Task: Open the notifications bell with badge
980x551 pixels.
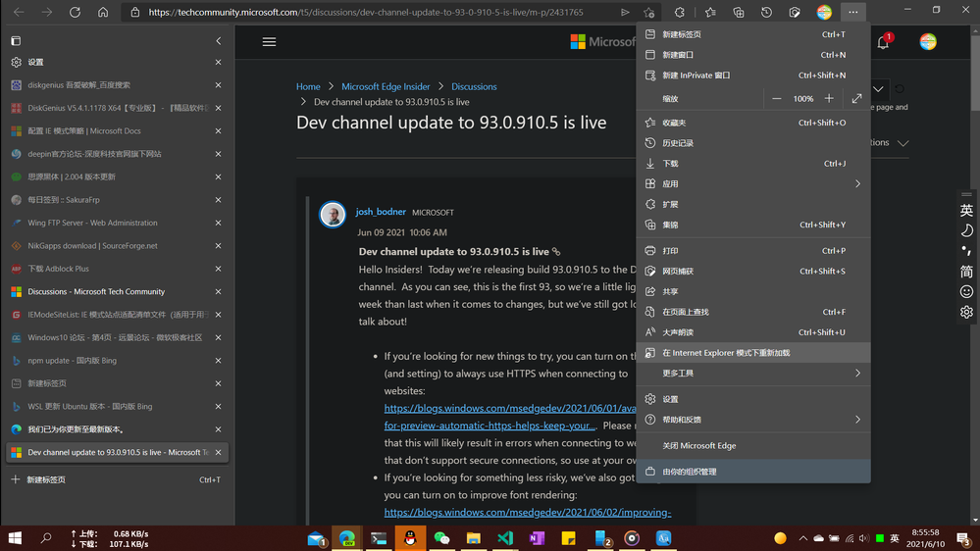Action: pyautogui.click(x=884, y=42)
